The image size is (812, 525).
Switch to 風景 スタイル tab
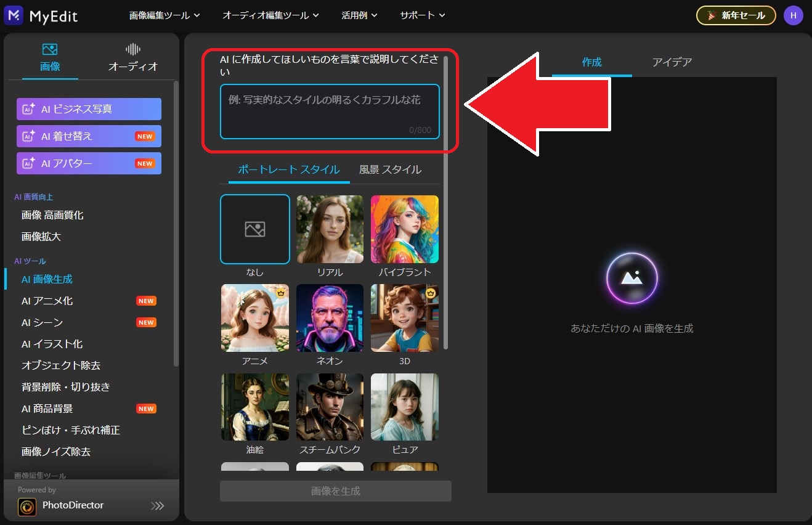[390, 169]
